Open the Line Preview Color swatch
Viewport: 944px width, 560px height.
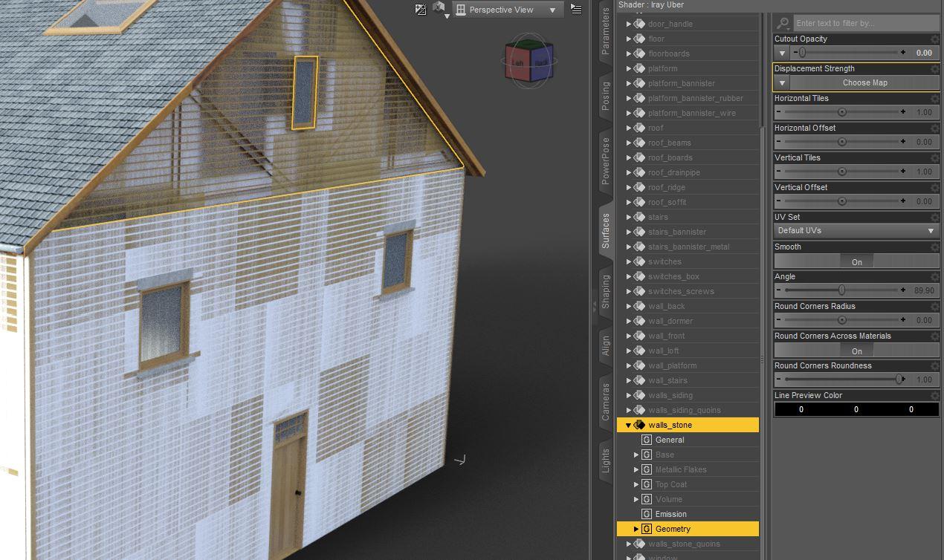click(856, 409)
